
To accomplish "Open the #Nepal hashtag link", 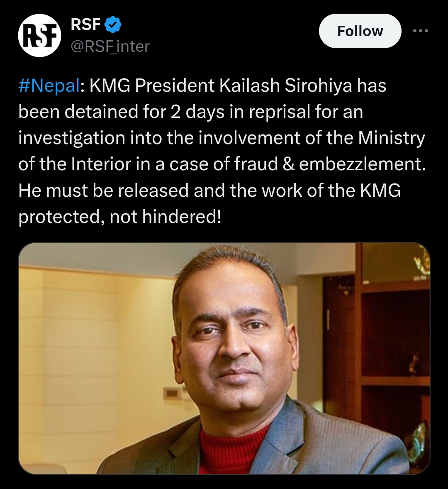I will click(49, 86).
